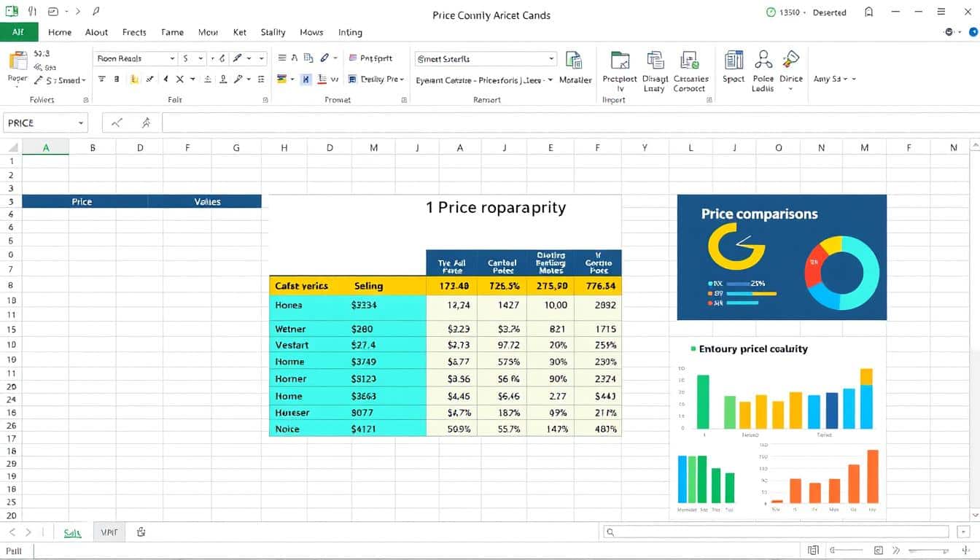Select the row 1 header
The height and width of the screenshot is (560, 980).
tap(11, 161)
